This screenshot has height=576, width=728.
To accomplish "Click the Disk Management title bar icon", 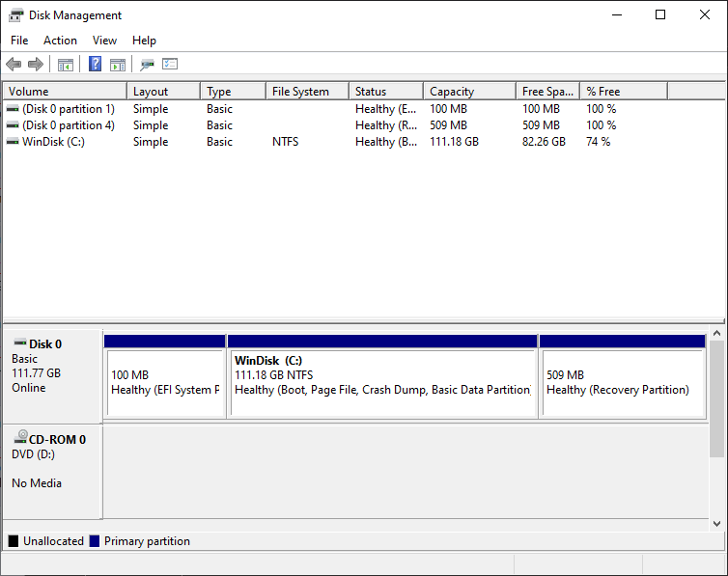I will tap(15, 15).
